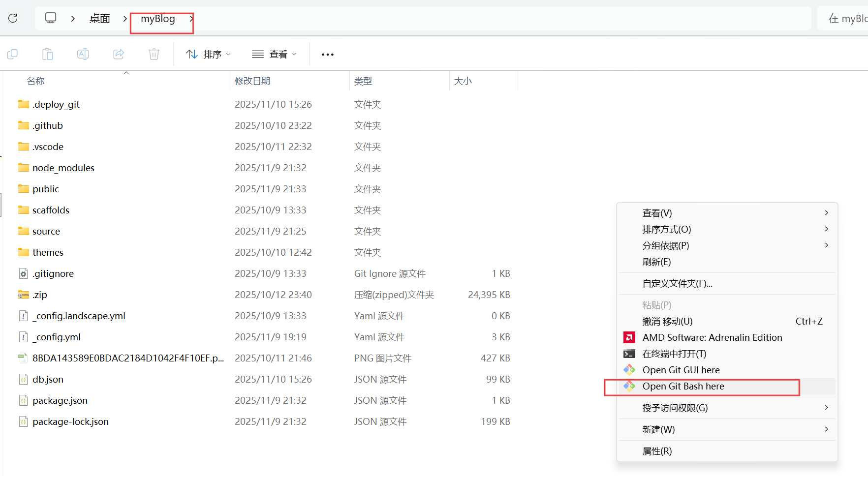The height and width of the screenshot is (478, 868).
Task: Choose 在终端中打开(T) from context menu
Action: 674,354
